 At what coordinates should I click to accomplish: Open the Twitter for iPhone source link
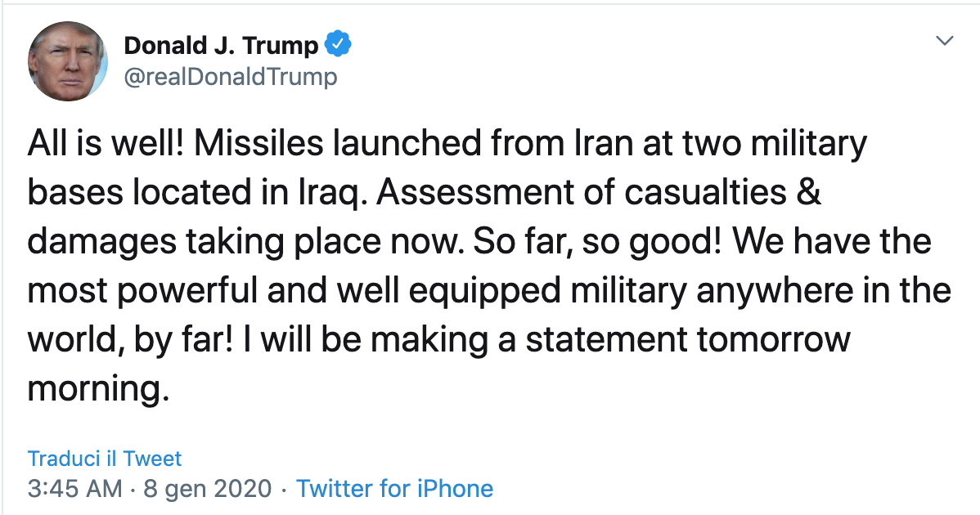394,488
